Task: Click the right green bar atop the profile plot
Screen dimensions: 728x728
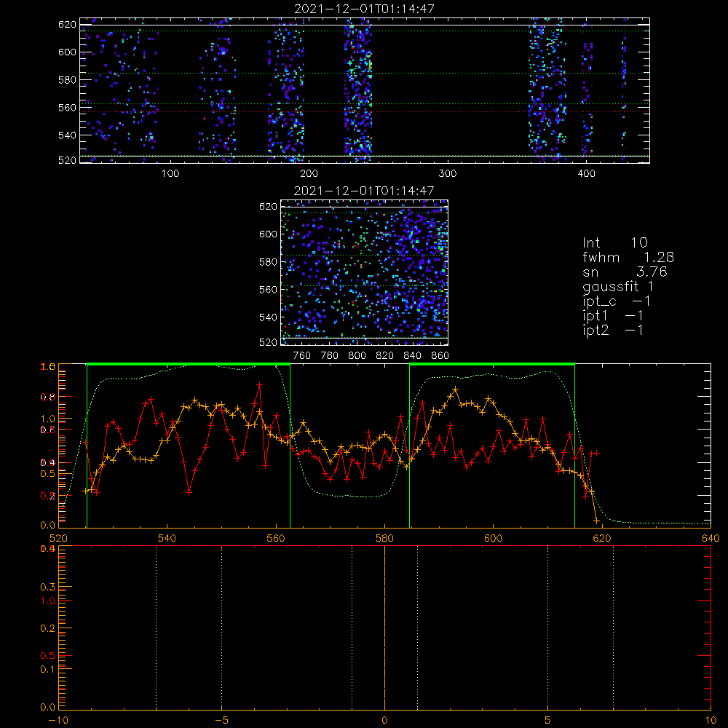Action: tap(492, 364)
